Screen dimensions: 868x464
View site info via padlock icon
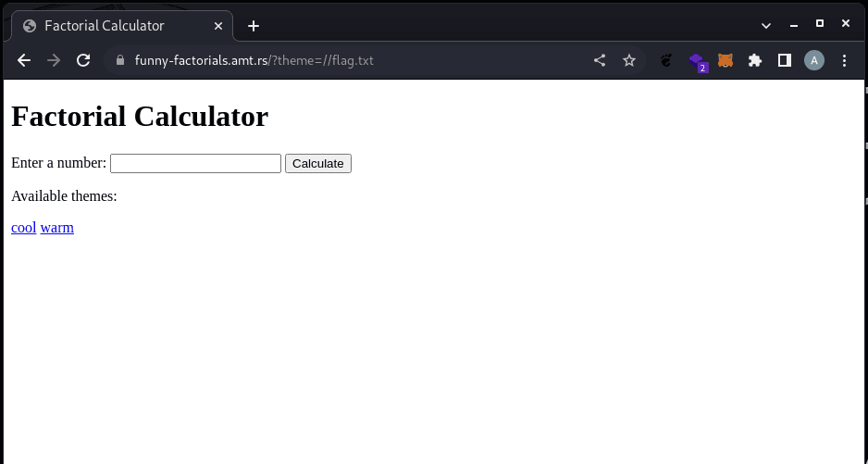(x=119, y=60)
